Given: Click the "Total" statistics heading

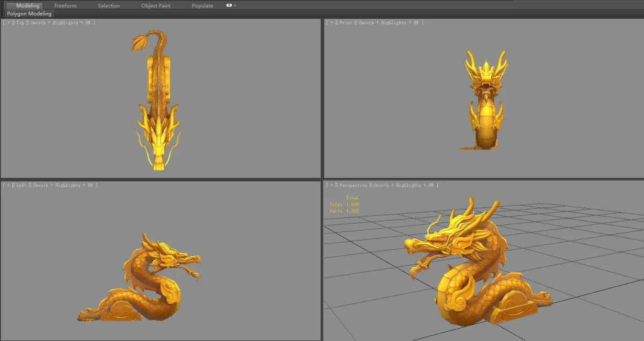Looking at the screenshot, I should 352,198.
